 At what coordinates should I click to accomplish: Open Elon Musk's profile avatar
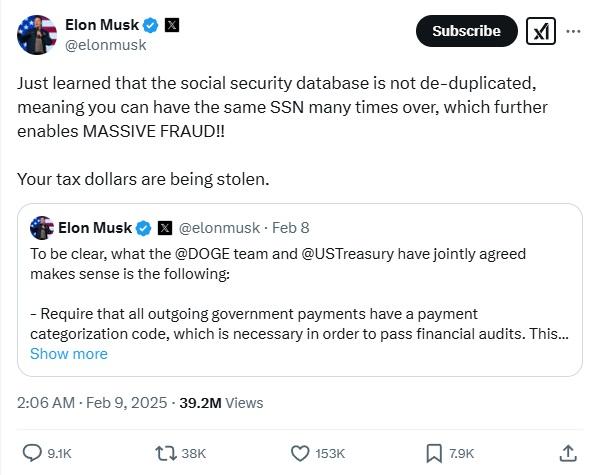pos(37,35)
